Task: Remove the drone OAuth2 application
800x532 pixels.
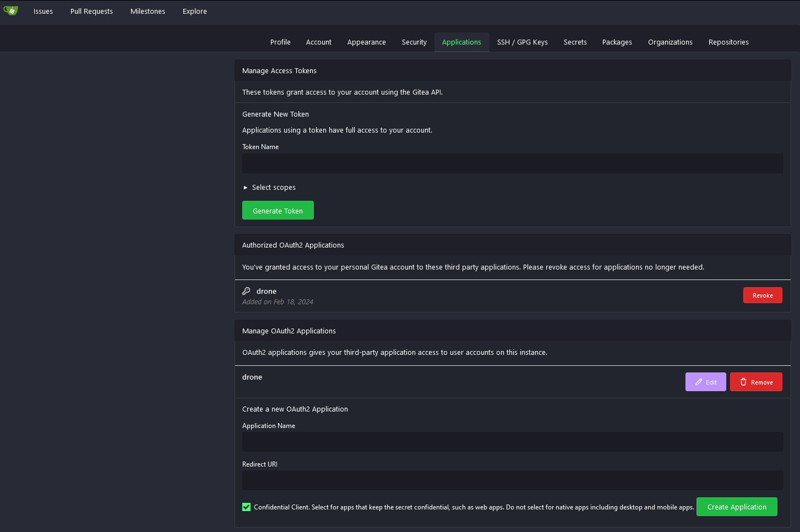Action: point(755,382)
